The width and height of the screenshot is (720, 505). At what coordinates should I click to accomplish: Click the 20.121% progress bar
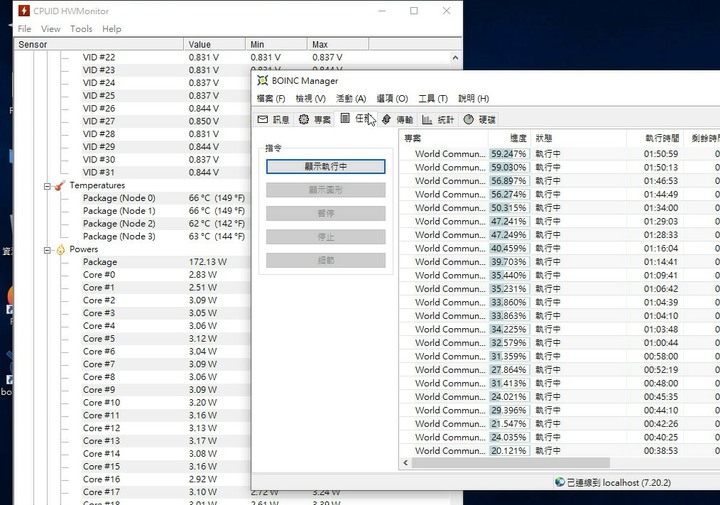509,450
